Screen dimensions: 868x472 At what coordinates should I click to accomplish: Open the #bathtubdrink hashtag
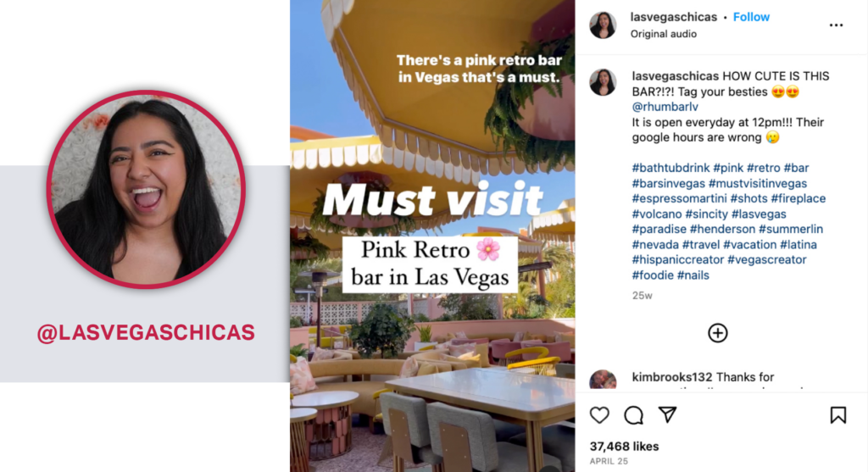point(670,168)
